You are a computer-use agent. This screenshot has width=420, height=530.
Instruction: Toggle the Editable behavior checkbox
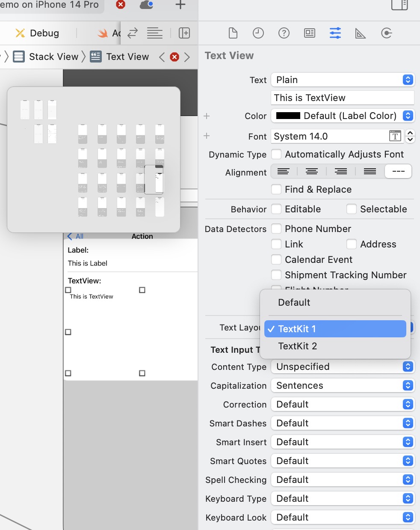point(276,209)
